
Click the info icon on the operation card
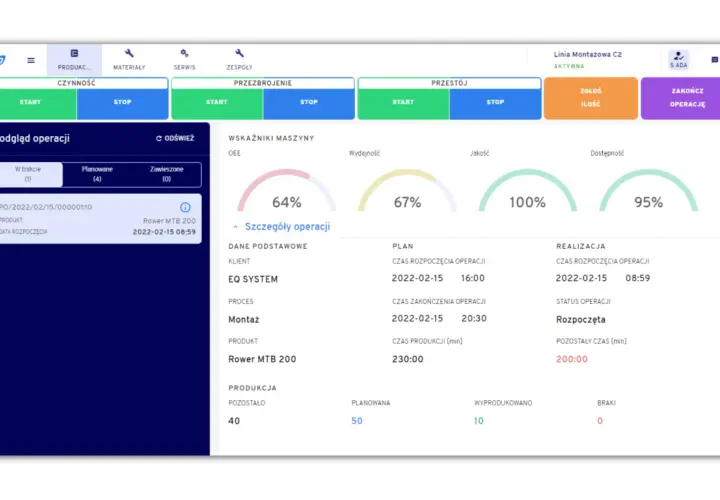[x=185, y=207]
